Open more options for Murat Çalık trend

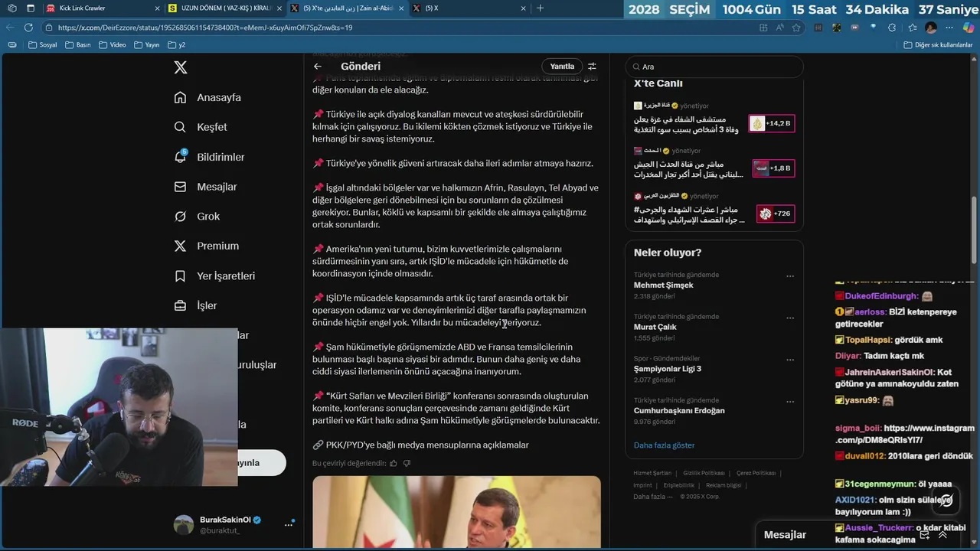[790, 318]
